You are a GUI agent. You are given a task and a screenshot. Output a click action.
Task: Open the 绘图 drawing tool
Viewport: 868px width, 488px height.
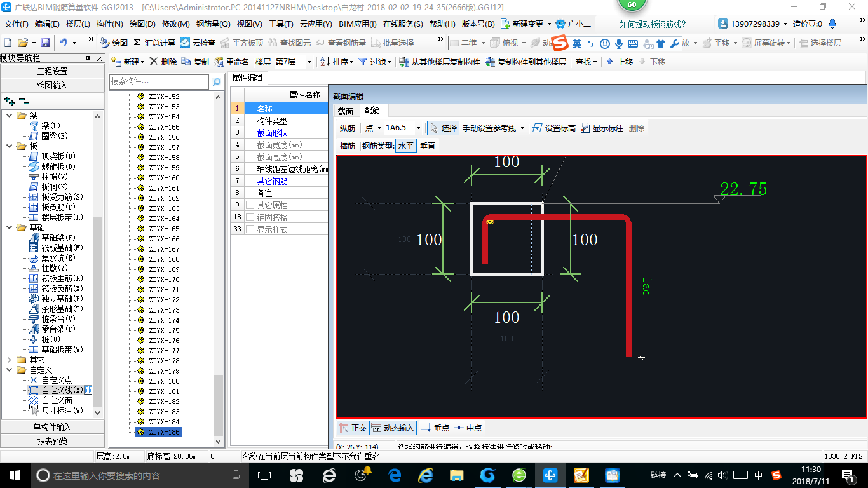114,43
